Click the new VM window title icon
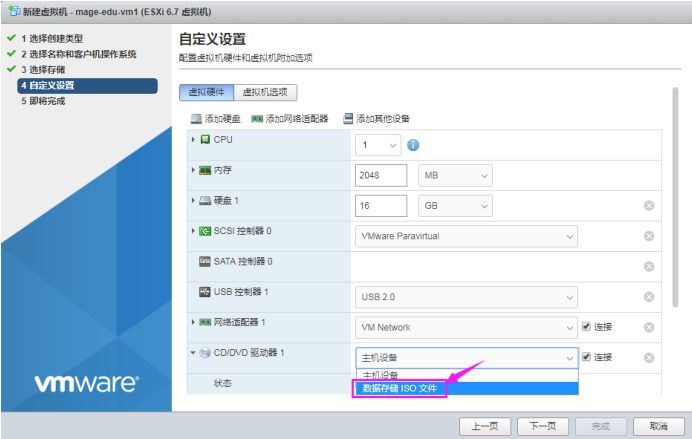Viewport: 692px width, 439px height. click(14, 11)
